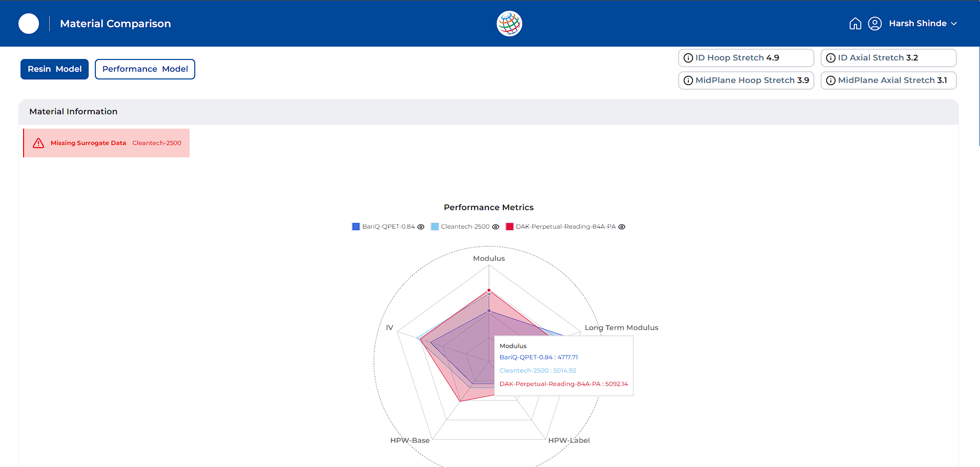Click tooltip value Cleantech-2500 : 5014.92
980x467 pixels.
coord(538,371)
